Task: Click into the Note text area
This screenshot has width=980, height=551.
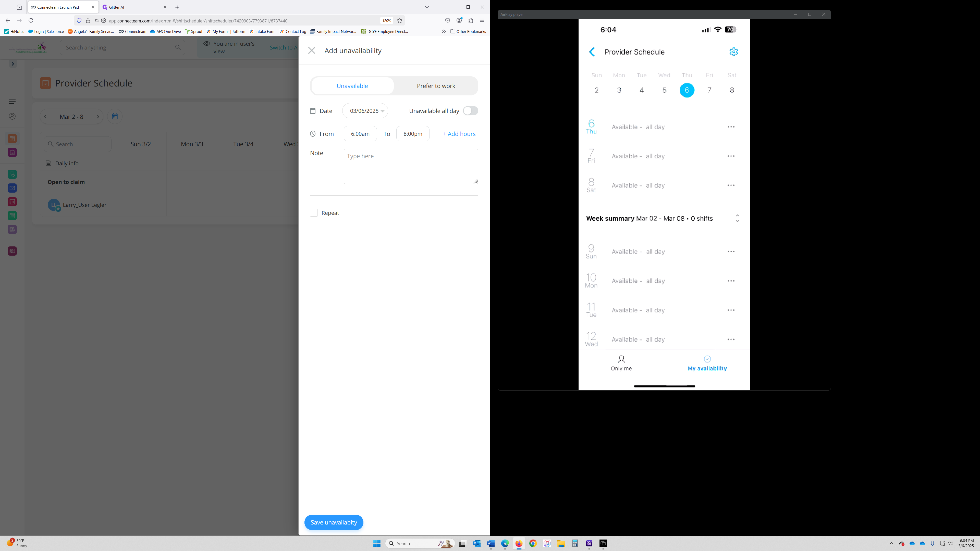Action: click(410, 167)
